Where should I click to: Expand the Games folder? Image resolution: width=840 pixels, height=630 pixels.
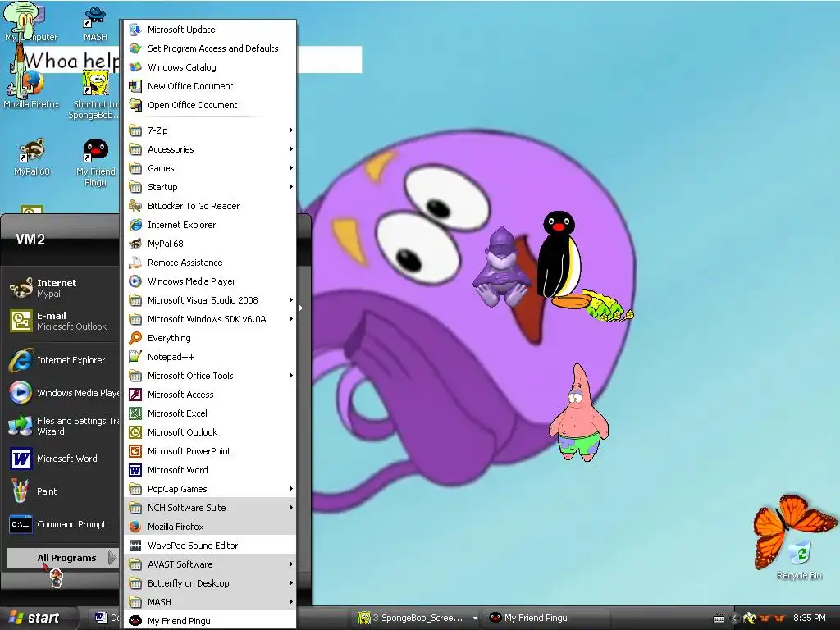pos(210,168)
